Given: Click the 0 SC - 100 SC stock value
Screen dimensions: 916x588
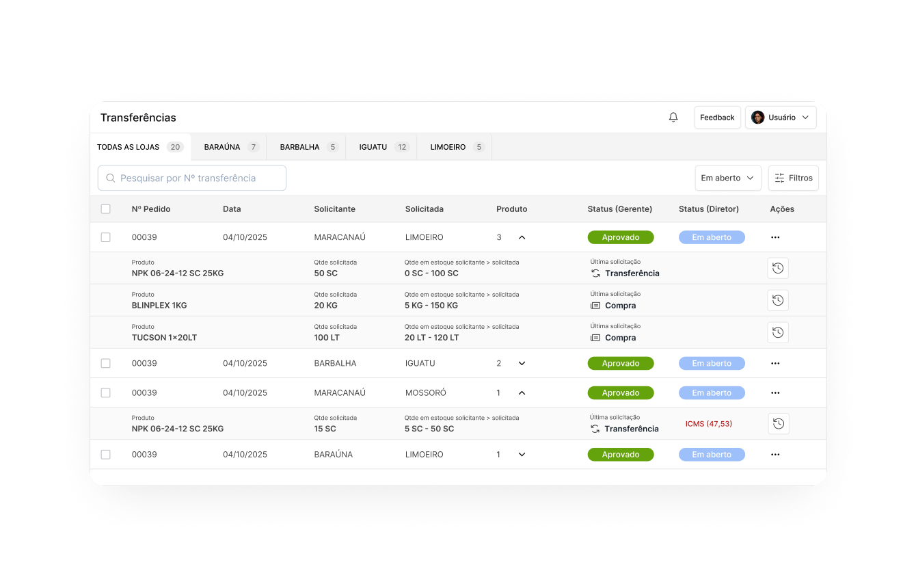Looking at the screenshot, I should tap(431, 273).
